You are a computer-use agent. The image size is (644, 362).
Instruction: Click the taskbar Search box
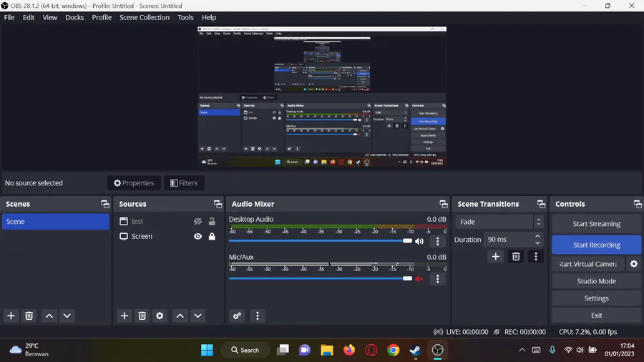pyautogui.click(x=245, y=350)
